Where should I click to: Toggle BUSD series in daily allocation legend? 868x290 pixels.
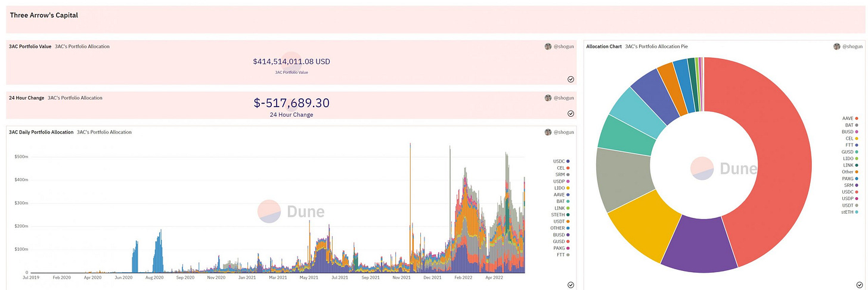coord(562,235)
